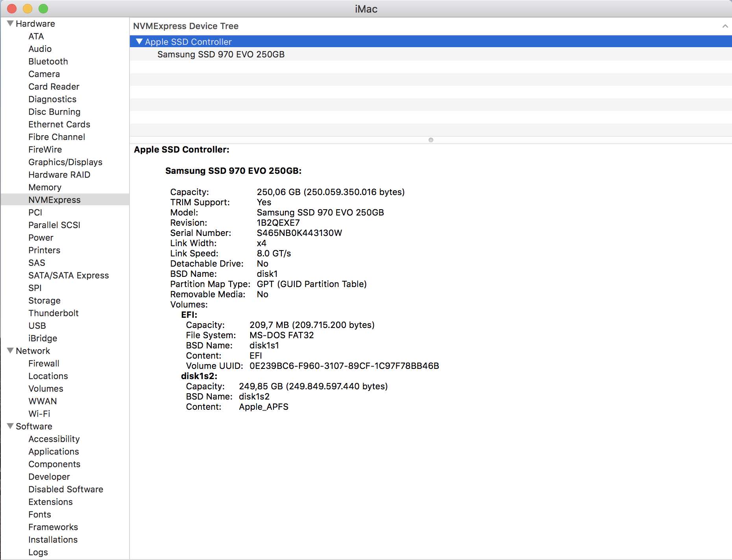
Task: Click the pane divider resize handle dot
Action: pos(431,140)
